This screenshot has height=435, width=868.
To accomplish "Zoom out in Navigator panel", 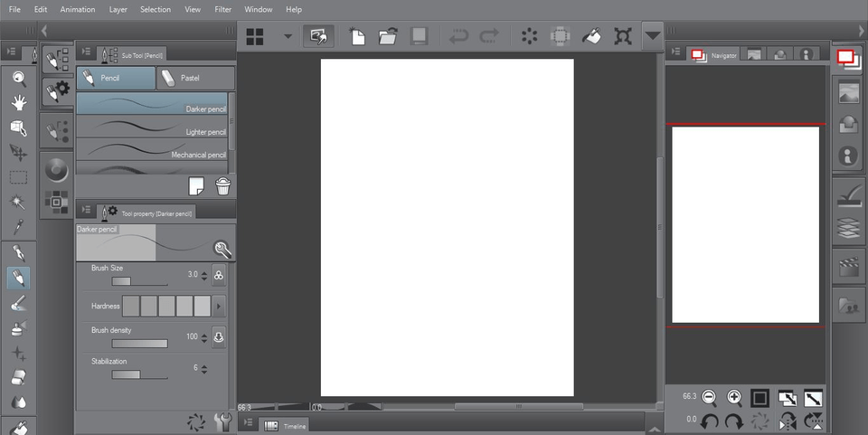I will pos(709,398).
